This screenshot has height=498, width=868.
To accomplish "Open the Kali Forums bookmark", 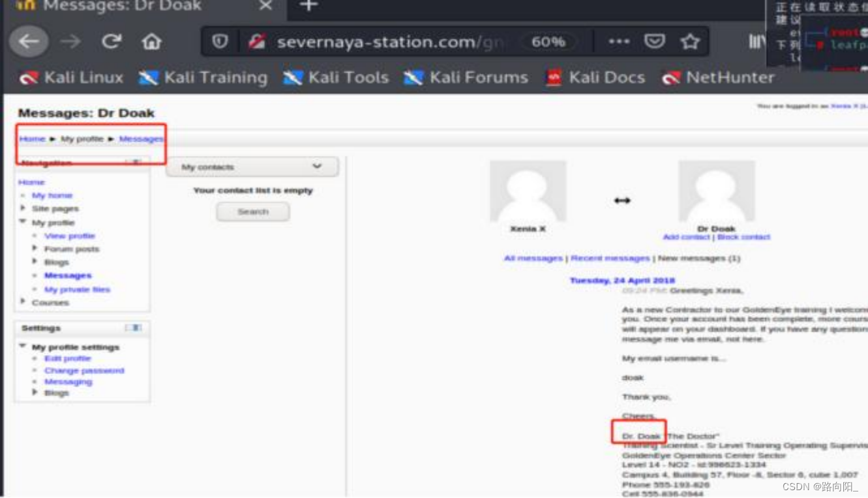I will [466, 78].
